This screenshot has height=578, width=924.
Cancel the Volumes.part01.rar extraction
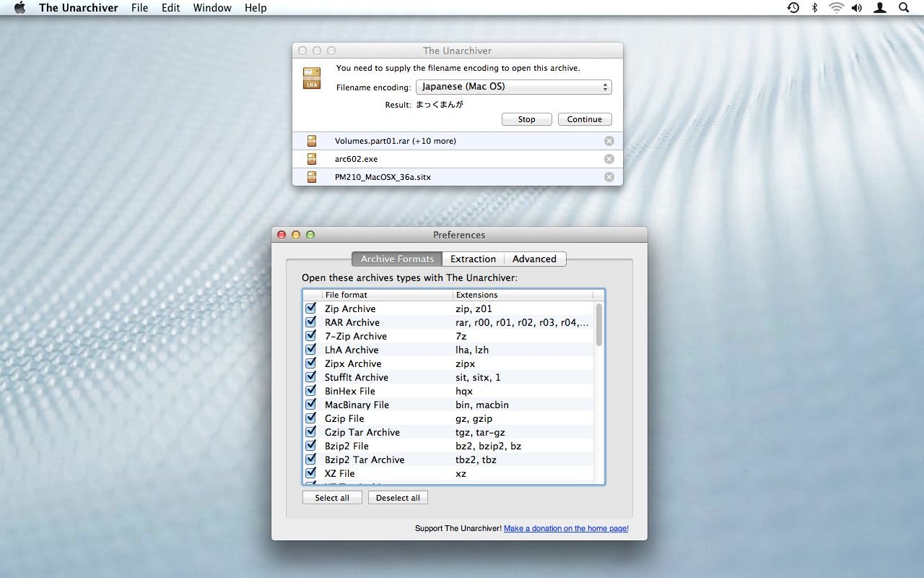[x=609, y=141]
